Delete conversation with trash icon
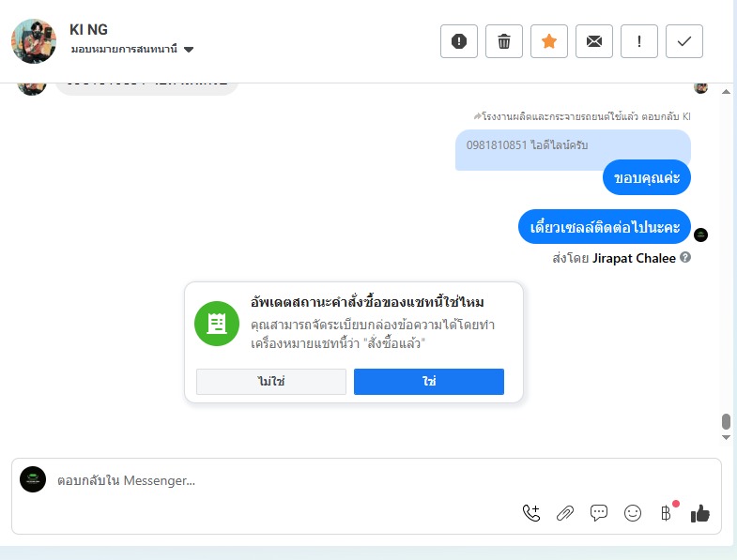Viewport: 737px width, 560px height. [504, 41]
